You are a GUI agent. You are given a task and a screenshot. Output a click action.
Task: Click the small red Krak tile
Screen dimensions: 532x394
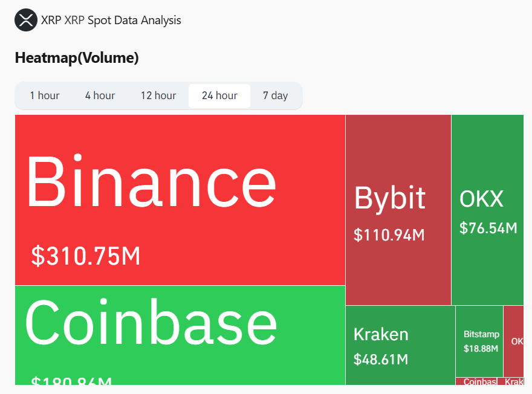point(511,381)
